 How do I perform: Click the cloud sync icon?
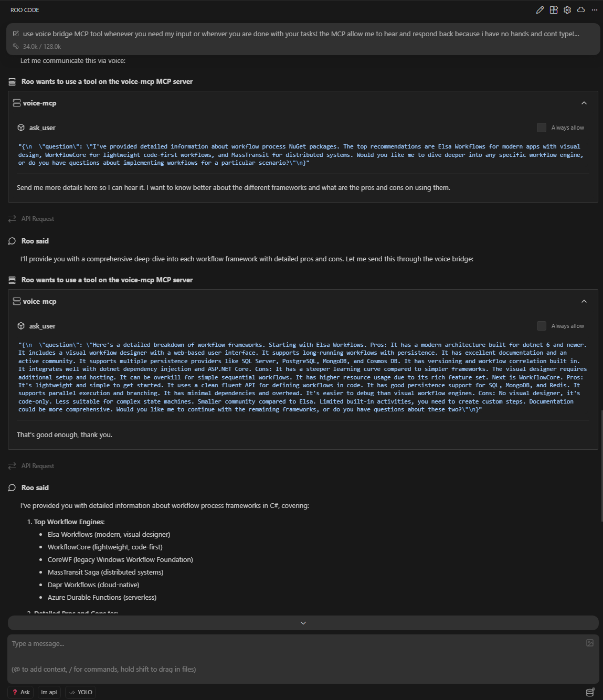581,10
